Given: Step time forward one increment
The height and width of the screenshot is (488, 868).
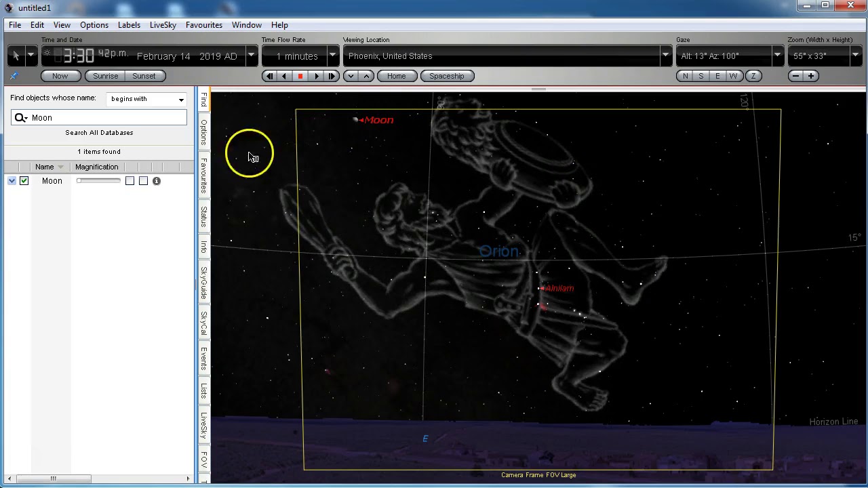Looking at the screenshot, I should tap(332, 76).
